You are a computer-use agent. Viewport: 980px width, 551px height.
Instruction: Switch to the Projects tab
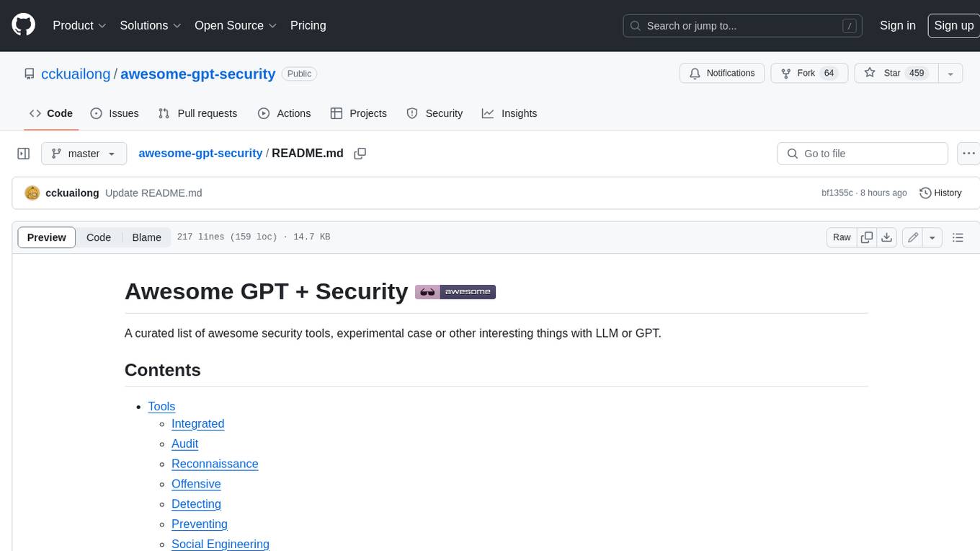358,113
